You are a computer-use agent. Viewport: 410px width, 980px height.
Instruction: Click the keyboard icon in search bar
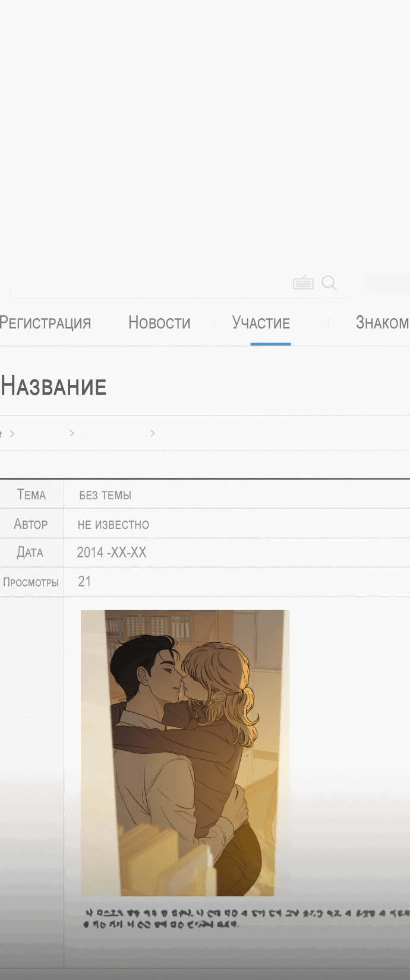pos(303,283)
